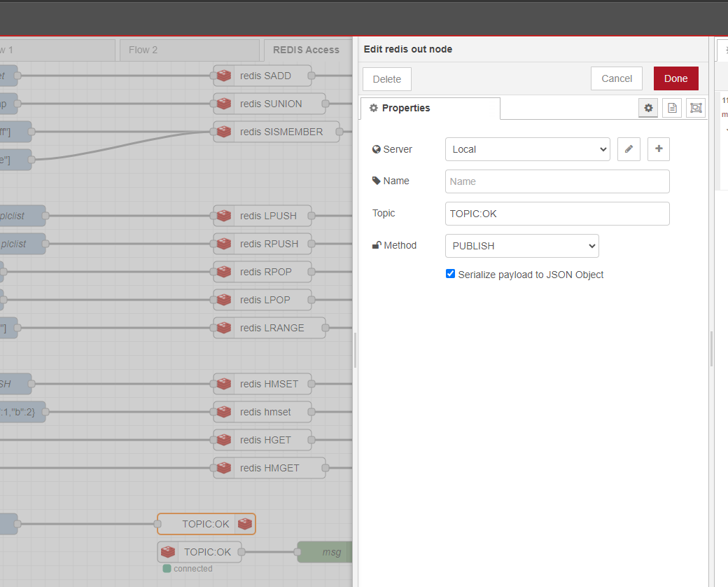Image resolution: width=728 pixels, height=587 pixels.
Task: Select the redis HMSET node icon
Action: point(224,384)
